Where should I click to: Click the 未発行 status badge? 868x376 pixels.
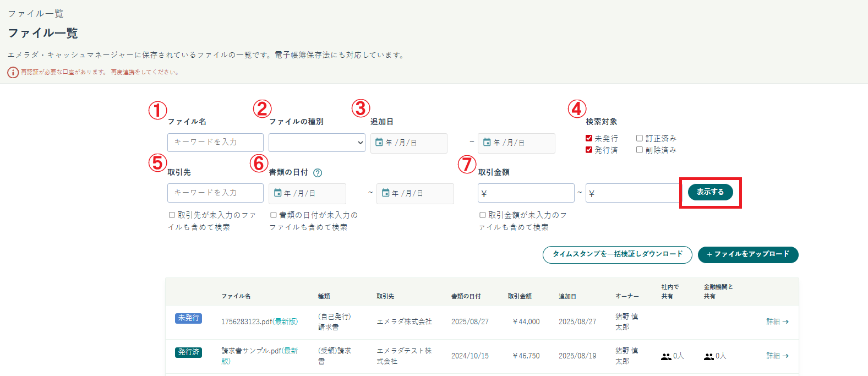coord(189,318)
